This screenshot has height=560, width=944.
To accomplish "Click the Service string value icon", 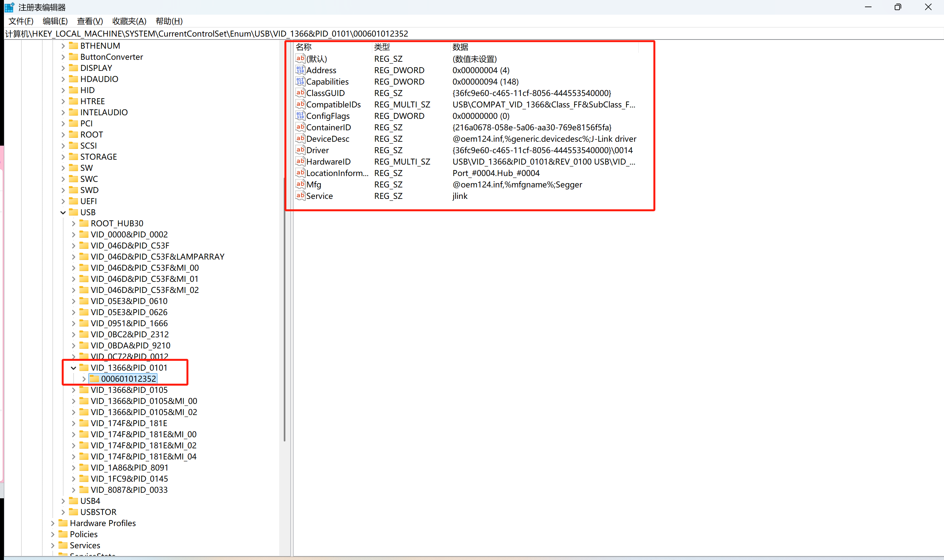I will [x=300, y=196].
